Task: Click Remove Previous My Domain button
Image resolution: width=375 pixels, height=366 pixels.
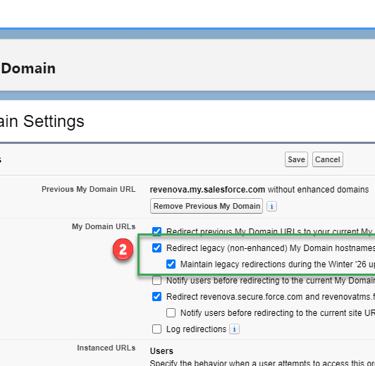Action: tap(206, 206)
